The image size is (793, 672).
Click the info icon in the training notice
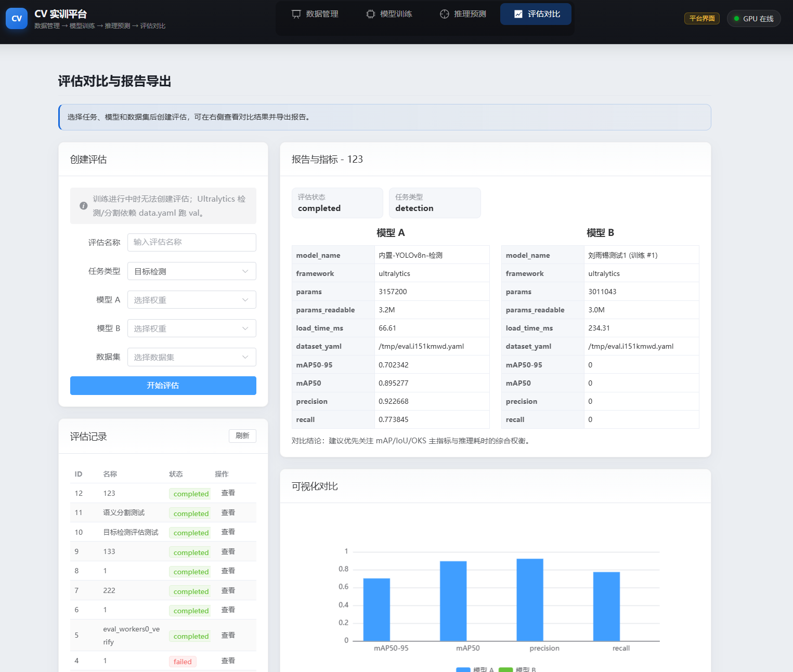(83, 206)
